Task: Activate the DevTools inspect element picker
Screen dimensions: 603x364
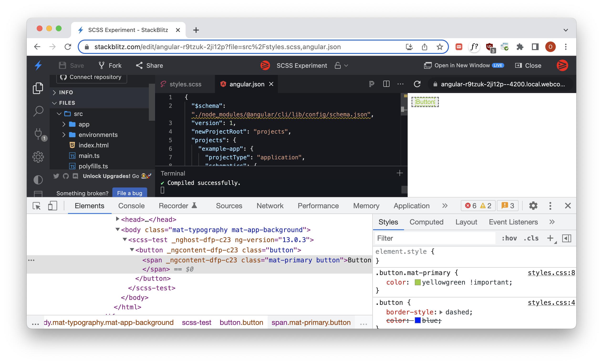Action: (x=37, y=206)
